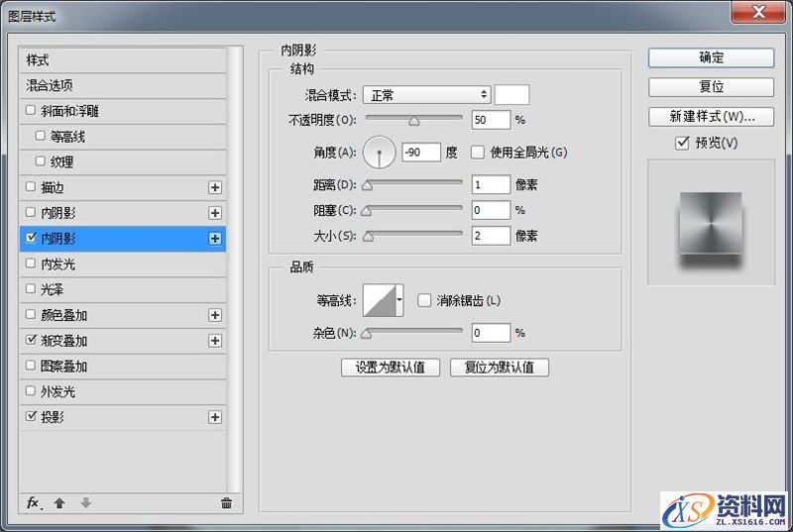Click the 不透明度 value field
The width and height of the screenshot is (793, 532).
point(491,120)
